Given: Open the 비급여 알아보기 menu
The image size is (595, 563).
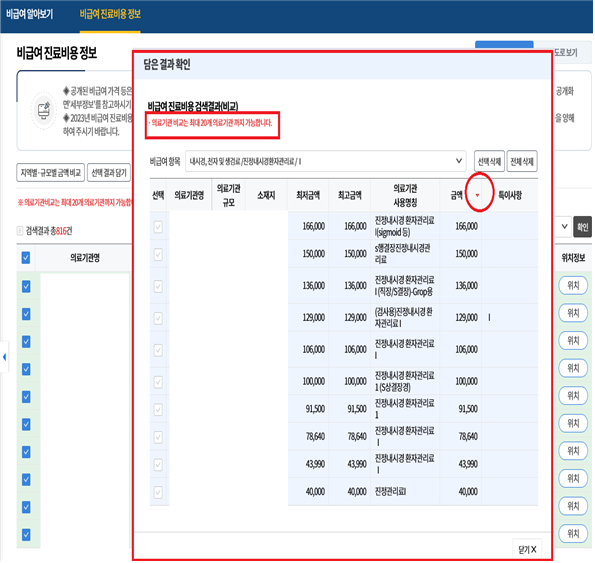Looking at the screenshot, I should pyautogui.click(x=30, y=14).
